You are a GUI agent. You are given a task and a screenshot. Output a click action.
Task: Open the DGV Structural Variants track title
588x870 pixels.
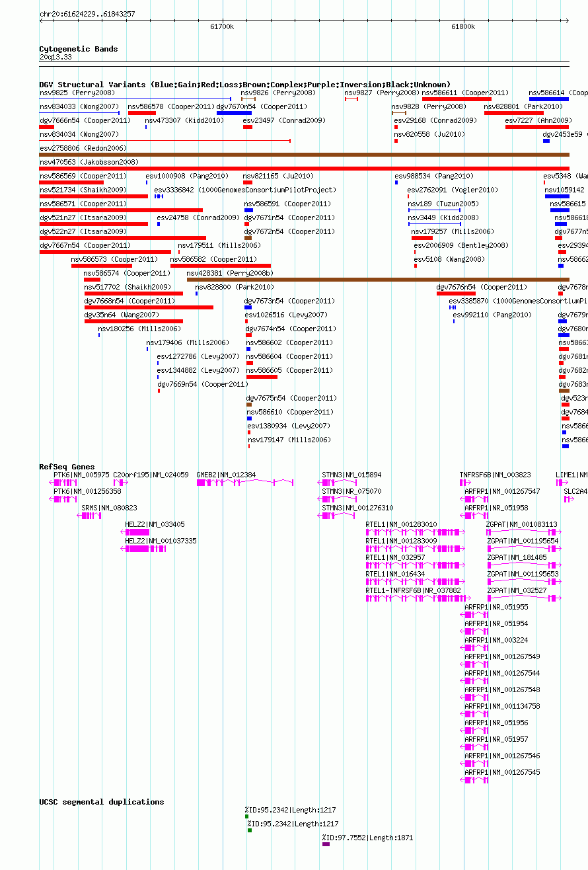click(x=245, y=85)
